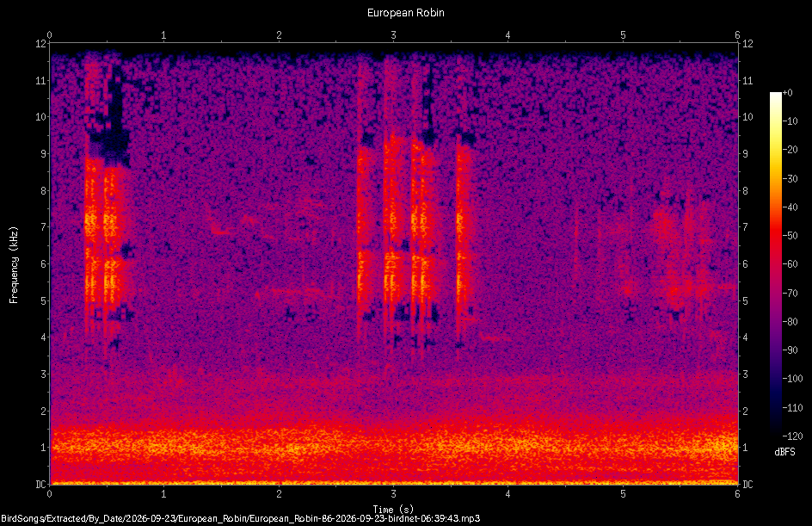Click the "9" tick on the left frequency axis
Viewport: 812px width, 526px height.
click(43, 154)
